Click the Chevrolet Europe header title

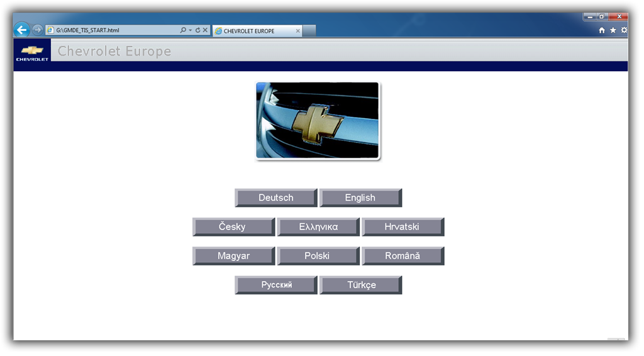(x=114, y=52)
